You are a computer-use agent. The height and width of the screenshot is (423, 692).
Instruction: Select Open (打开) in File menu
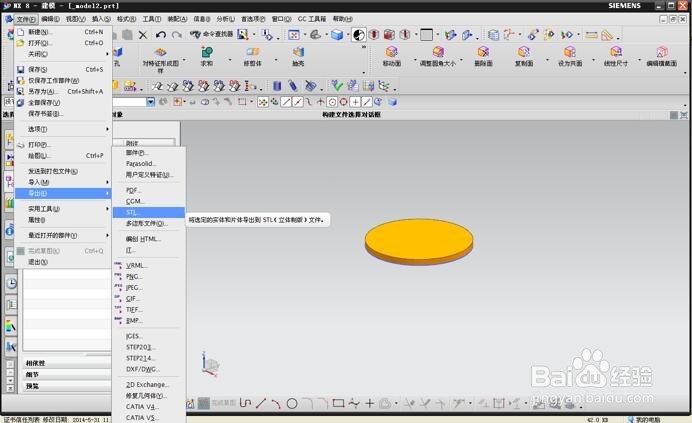(63, 43)
